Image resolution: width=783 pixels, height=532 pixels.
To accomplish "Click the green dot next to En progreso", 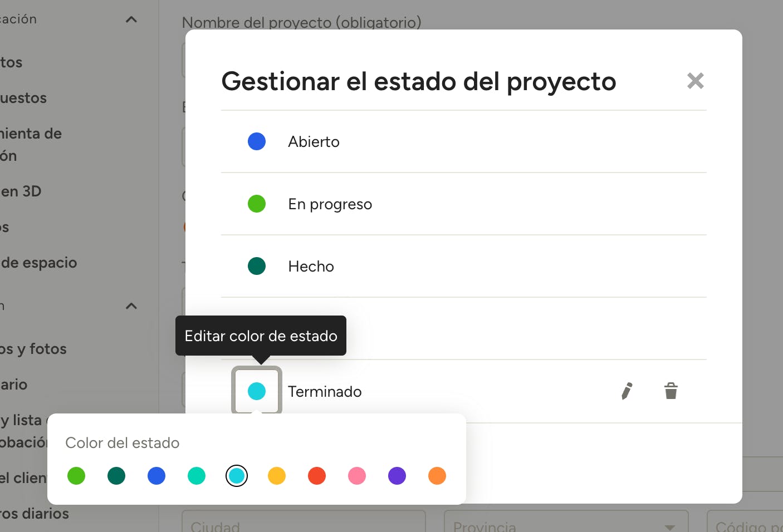I will [257, 204].
